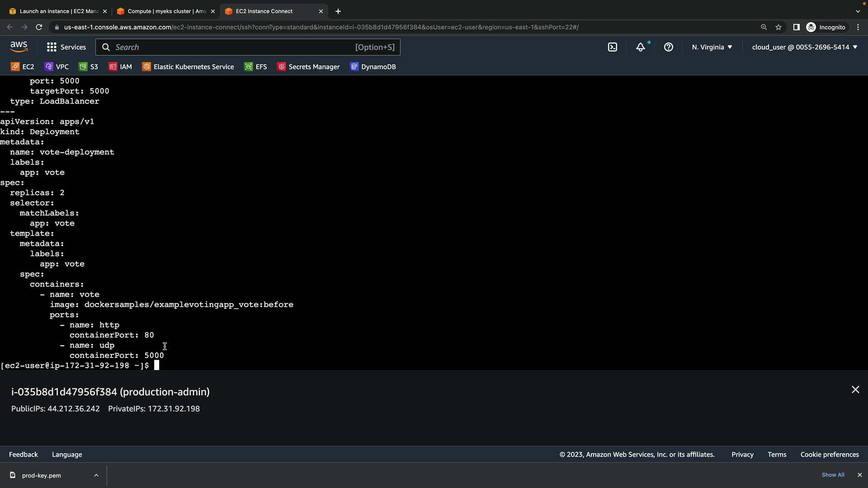Open EC2 shortcut in favorites bar
This screenshot has width=868, height=488.
(23, 67)
